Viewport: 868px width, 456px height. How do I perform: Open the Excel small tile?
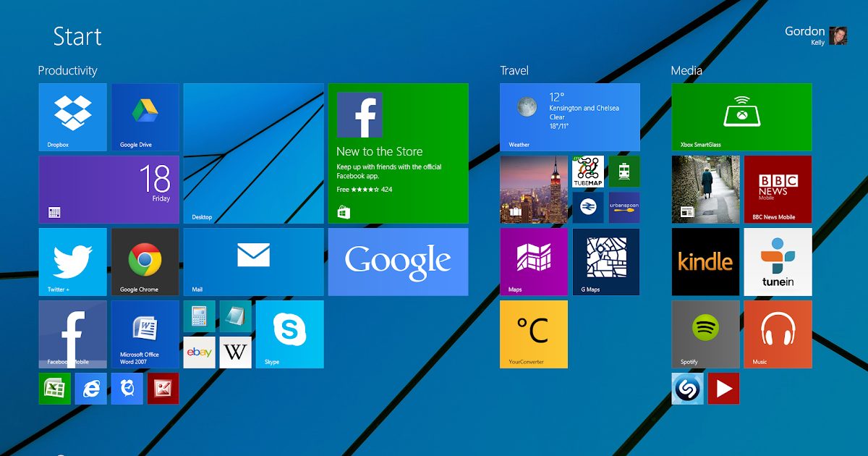pyautogui.click(x=54, y=389)
